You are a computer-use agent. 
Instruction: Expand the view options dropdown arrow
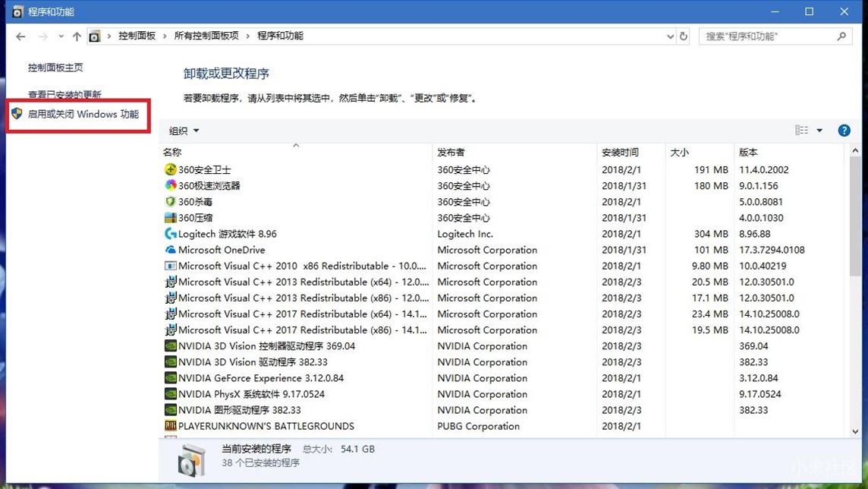click(x=819, y=131)
